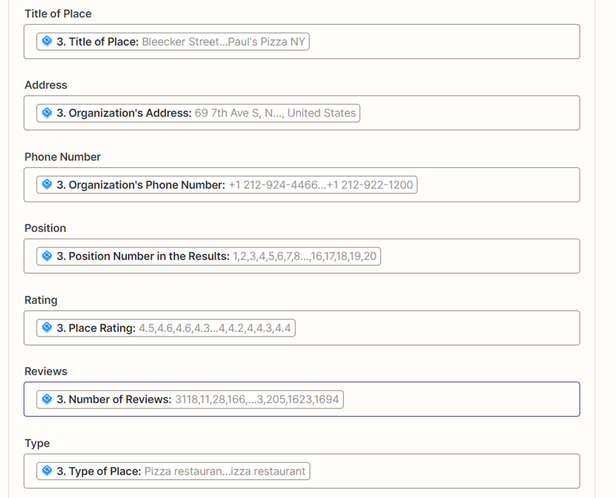Screen dimensions: 616x498
Task: Click the app icon in the Position Number pill
Action: pos(47,256)
